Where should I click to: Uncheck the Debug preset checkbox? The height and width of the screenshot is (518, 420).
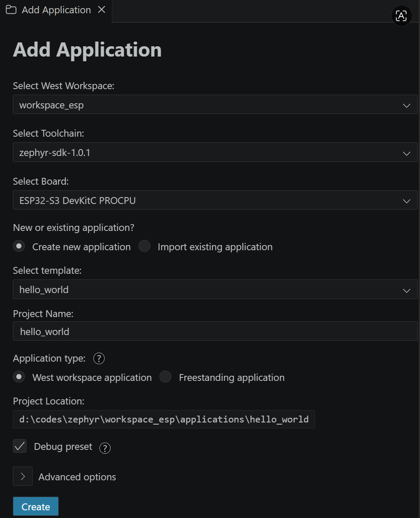point(20,446)
